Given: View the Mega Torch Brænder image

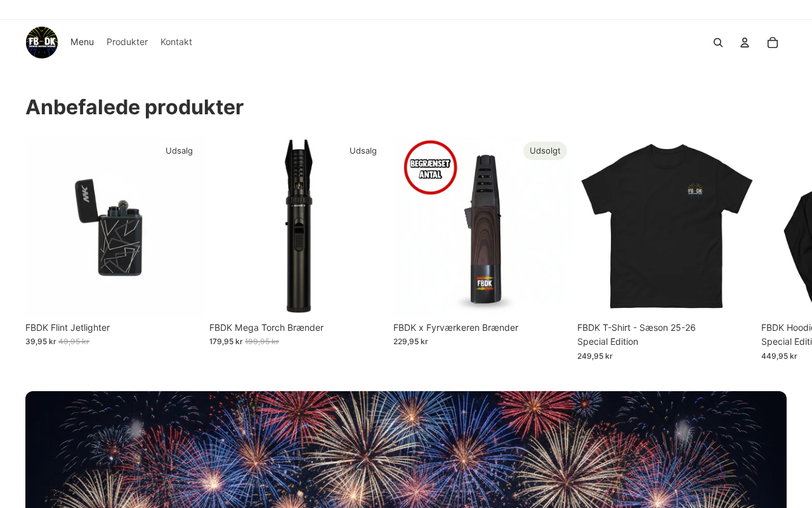Looking at the screenshot, I should [298, 227].
